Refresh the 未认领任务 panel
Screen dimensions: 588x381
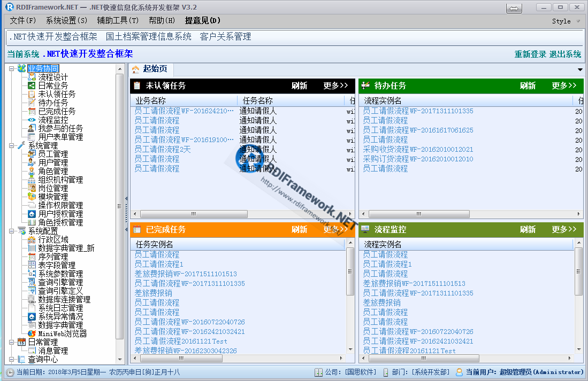click(299, 86)
